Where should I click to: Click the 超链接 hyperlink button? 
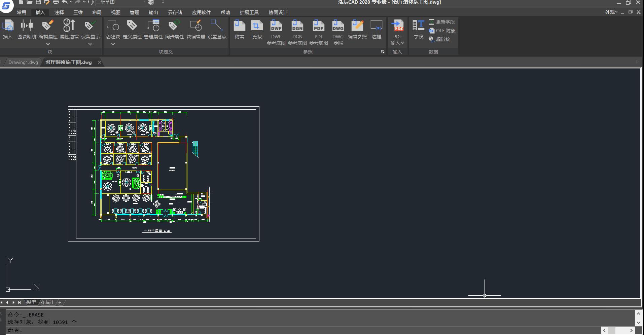[x=439, y=39]
